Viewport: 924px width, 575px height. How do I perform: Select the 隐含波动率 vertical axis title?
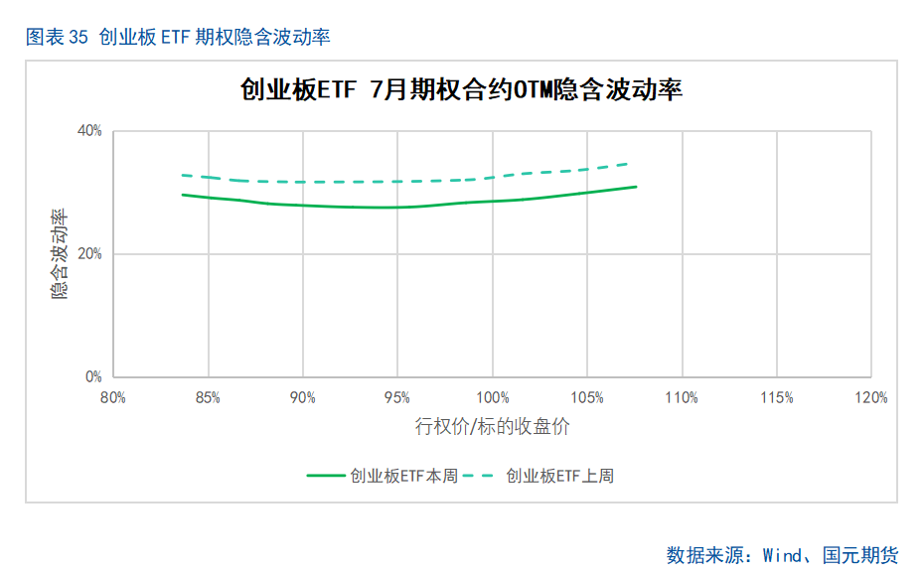(61, 254)
